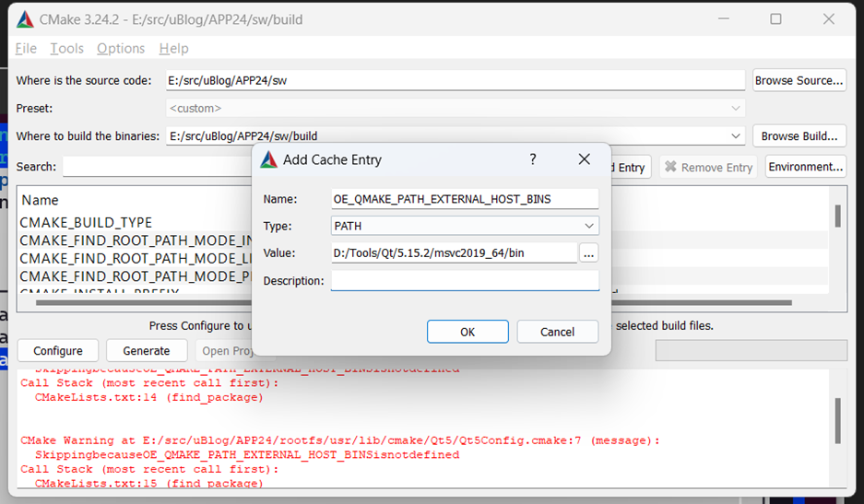The width and height of the screenshot is (864, 504).
Task: Click the Description input field
Action: [465, 280]
